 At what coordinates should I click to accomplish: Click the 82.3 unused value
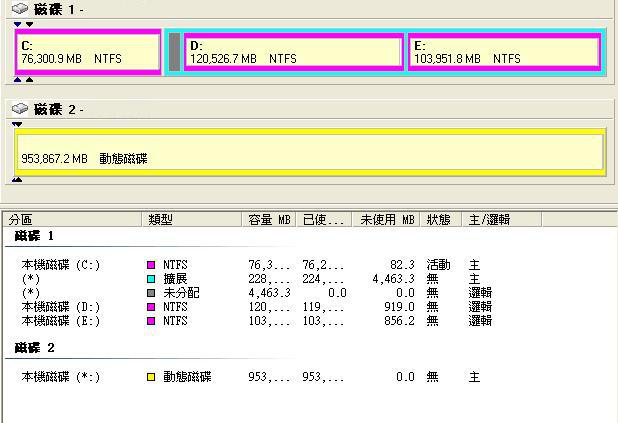click(x=402, y=265)
